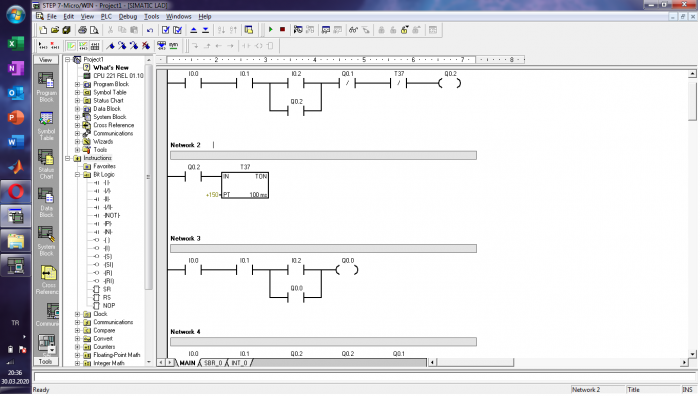The height and width of the screenshot is (396, 700).
Task: Click the editor's vertical scrollbar down arrow
Action: (692, 354)
